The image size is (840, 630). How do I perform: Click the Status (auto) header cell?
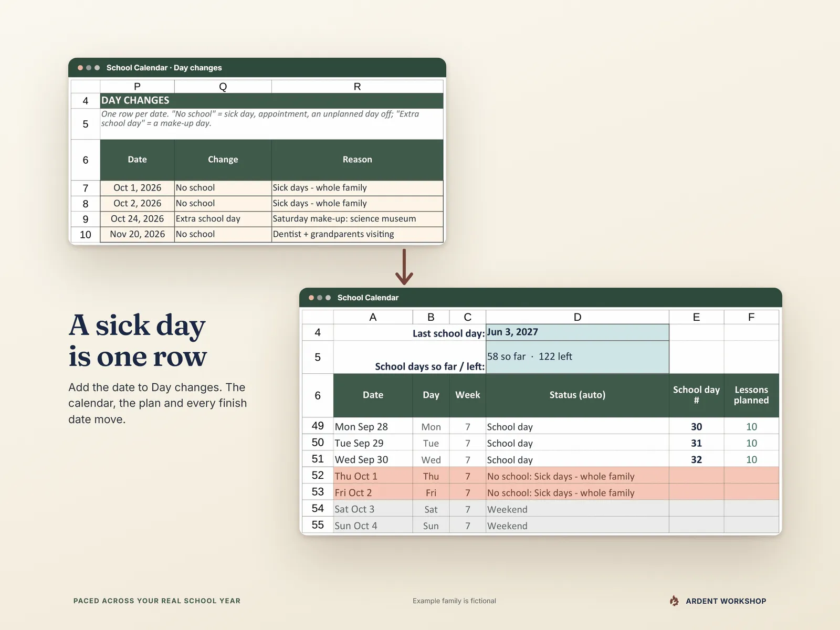(x=577, y=395)
